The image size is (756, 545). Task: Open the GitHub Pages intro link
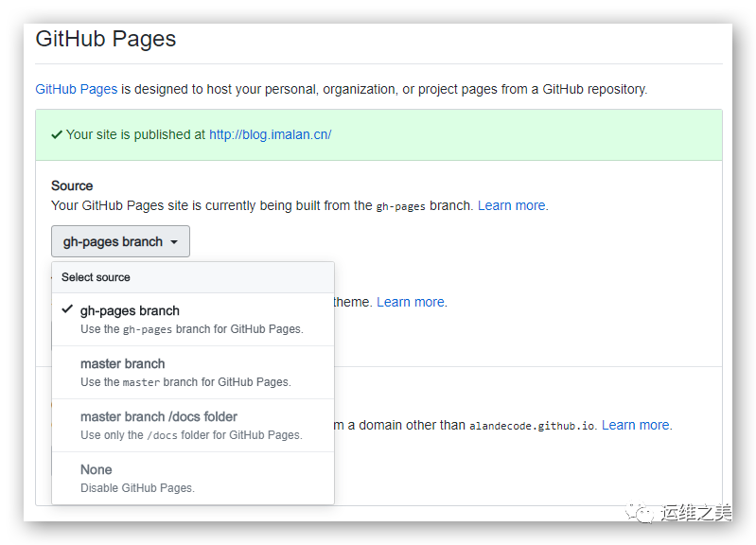77,89
